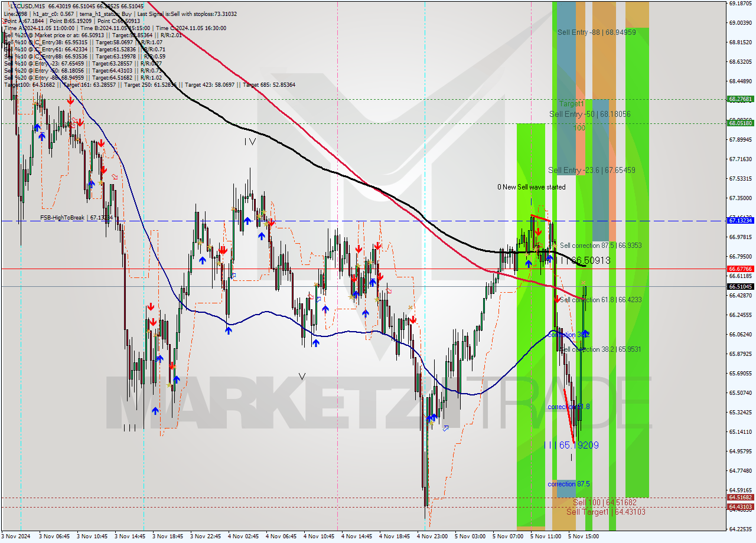The image size is (756, 543).
Task: Click the 'Sell Target1 | 64.43103' label
Action: tap(605, 512)
